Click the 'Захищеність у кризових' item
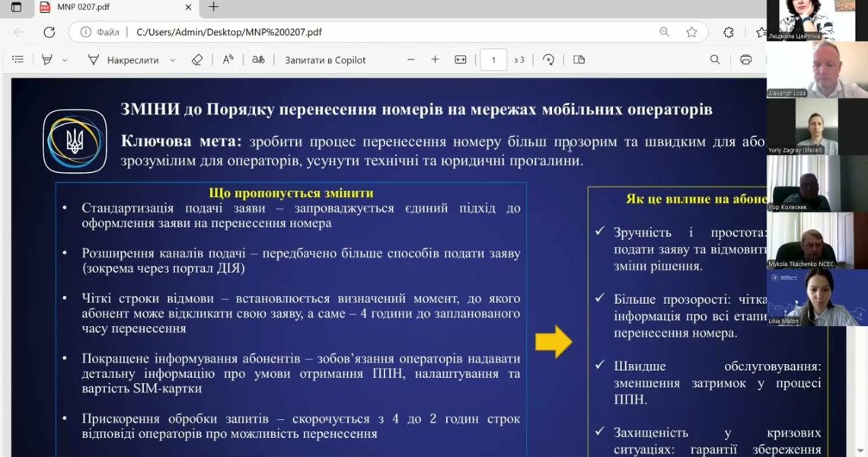This screenshot has height=457, width=868. click(717, 441)
